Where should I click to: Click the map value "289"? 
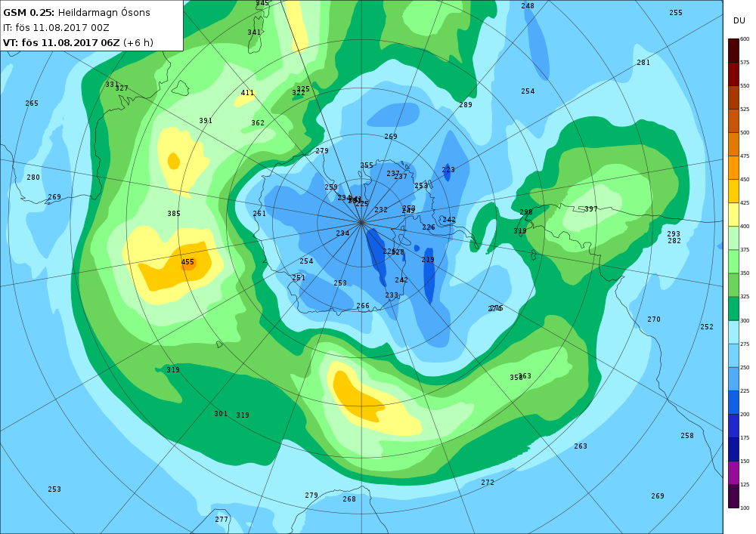[x=466, y=105]
